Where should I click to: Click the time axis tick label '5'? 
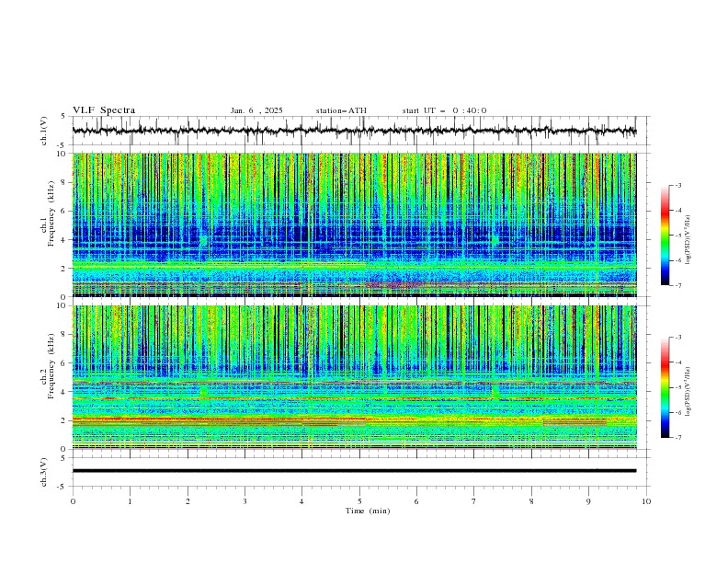click(359, 501)
